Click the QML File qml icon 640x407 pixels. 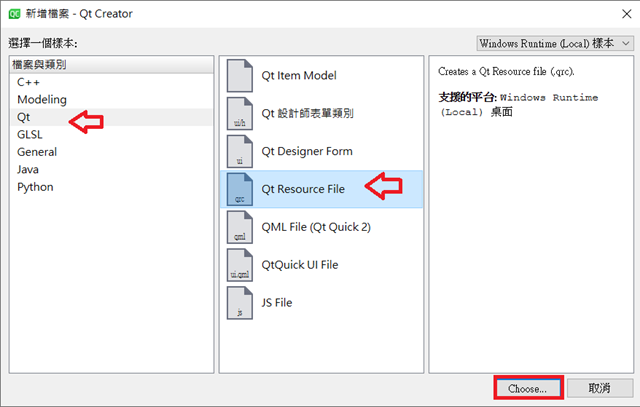point(240,227)
